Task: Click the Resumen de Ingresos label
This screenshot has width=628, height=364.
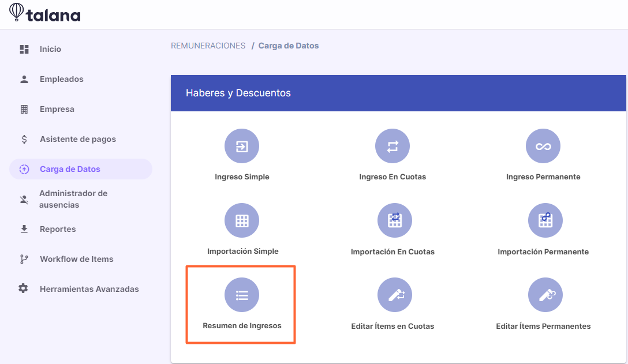Action: pyautogui.click(x=242, y=326)
